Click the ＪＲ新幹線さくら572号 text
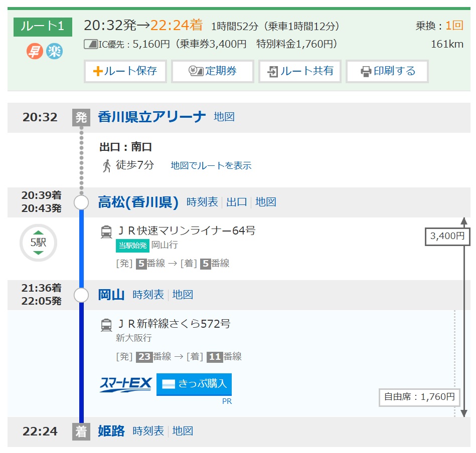The width and height of the screenshot is (476, 453). click(x=174, y=324)
